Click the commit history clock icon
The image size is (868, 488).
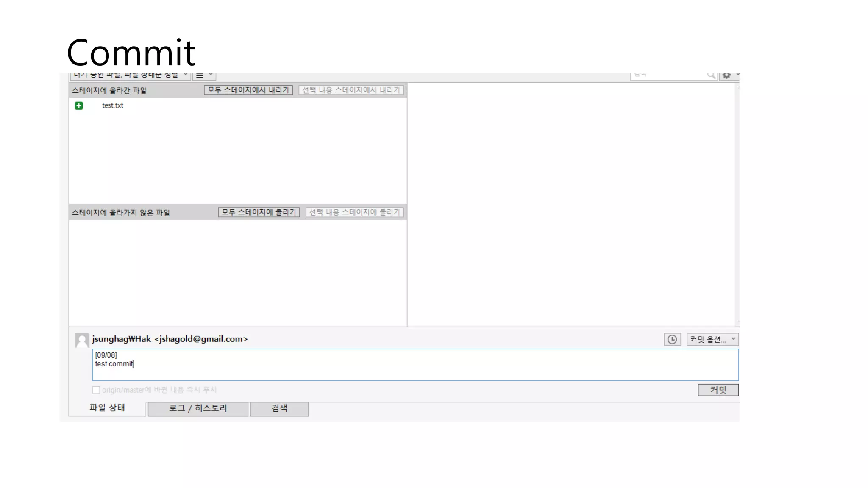[x=672, y=339]
